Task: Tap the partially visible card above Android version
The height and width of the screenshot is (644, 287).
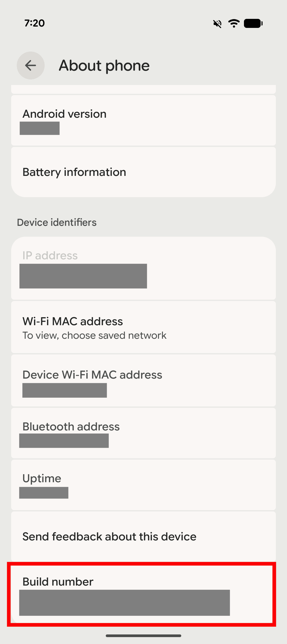Action: pos(143,89)
